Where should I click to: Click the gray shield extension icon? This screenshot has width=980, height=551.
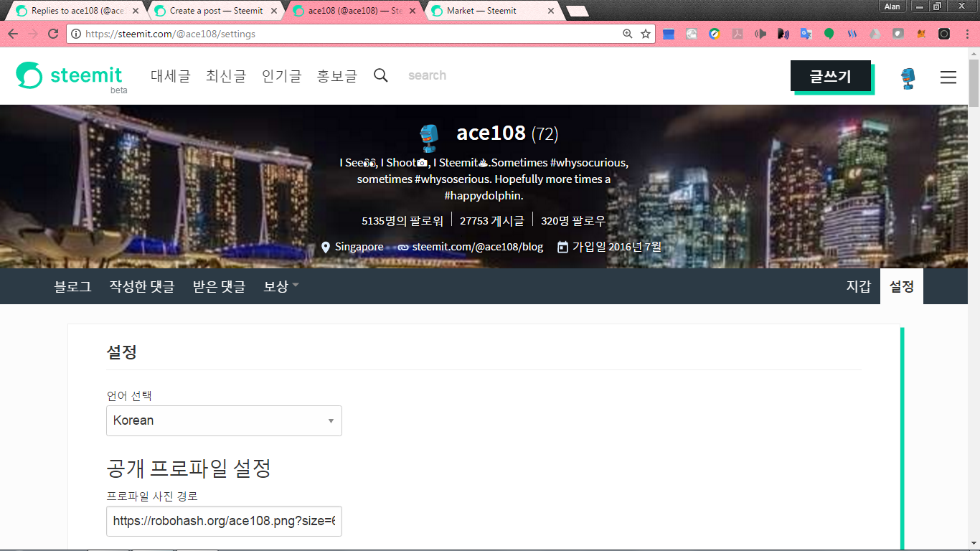pos(898,34)
